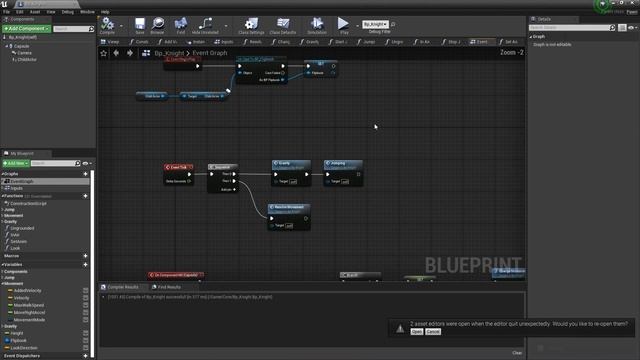Click the magnifier beside Debug Filter dropdown

point(393,24)
